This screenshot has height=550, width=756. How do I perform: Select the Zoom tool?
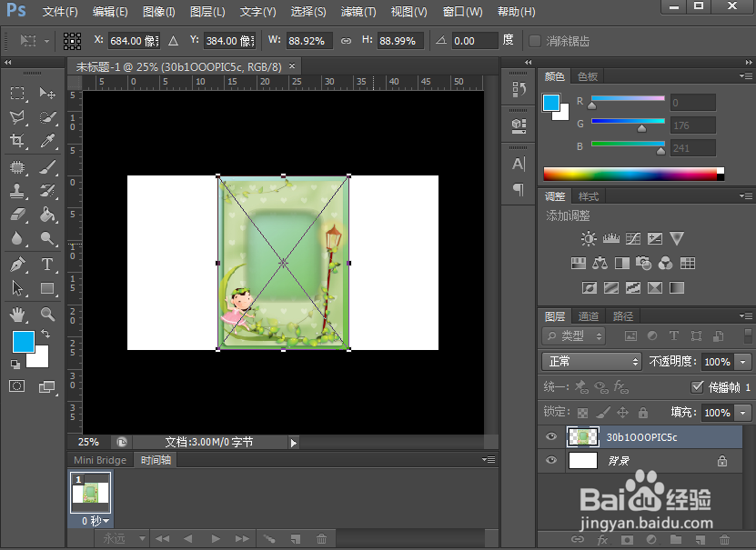[47, 315]
